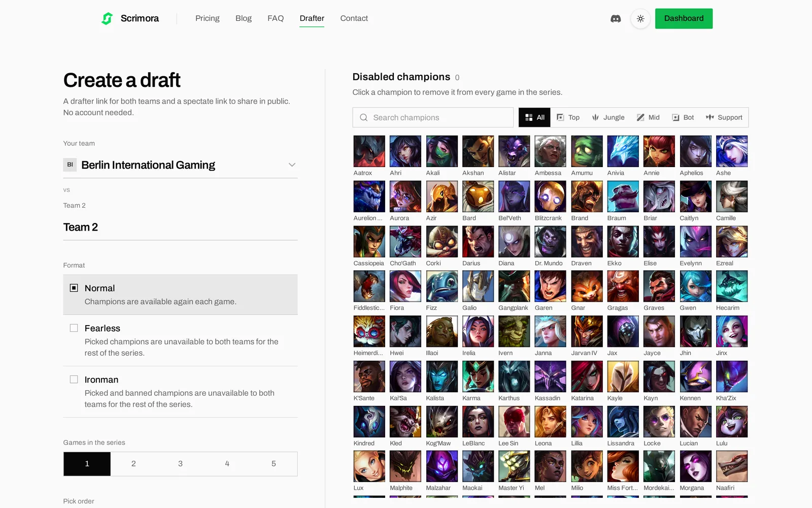Filter champions by Jungle role
Screen dimensions: 812x508
click(x=608, y=117)
